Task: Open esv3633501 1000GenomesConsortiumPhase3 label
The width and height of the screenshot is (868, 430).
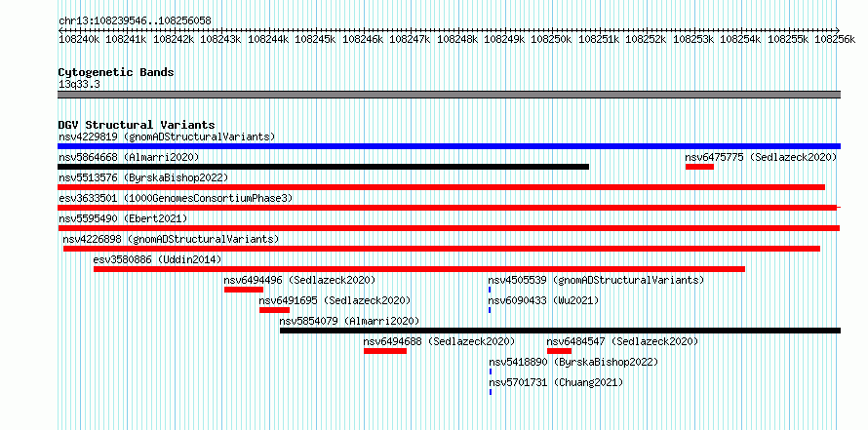Action: pos(176,198)
